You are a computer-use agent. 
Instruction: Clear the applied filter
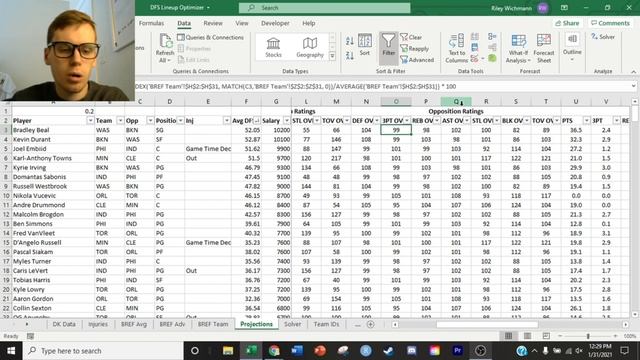(x=411, y=37)
